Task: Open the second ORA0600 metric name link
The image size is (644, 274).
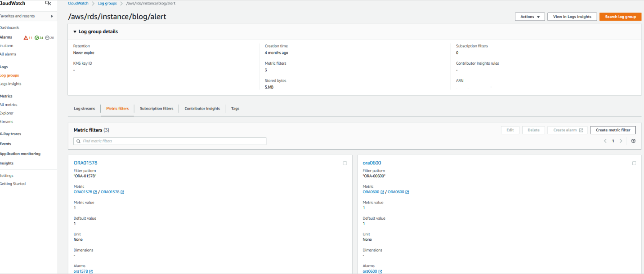Action: click(x=398, y=192)
